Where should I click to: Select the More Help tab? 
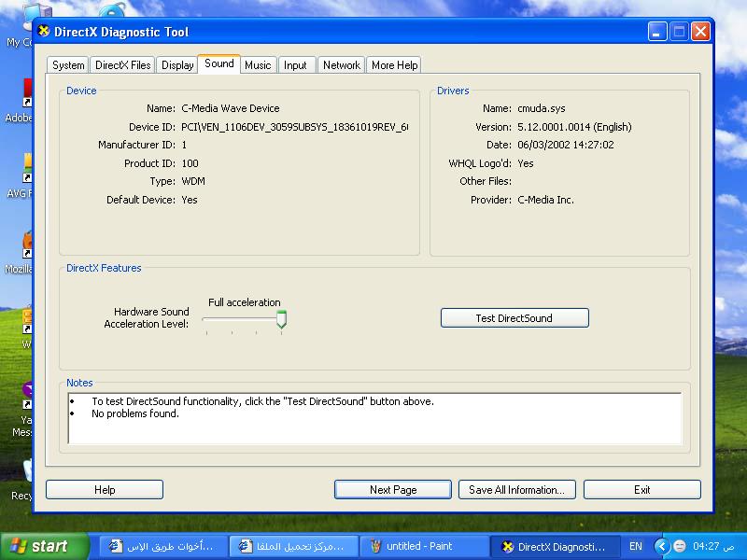click(394, 65)
